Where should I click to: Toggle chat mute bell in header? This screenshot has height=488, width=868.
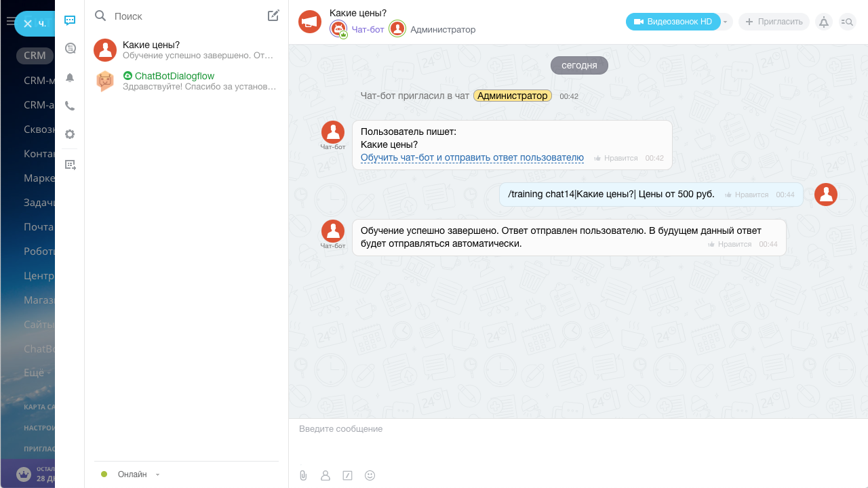point(823,22)
